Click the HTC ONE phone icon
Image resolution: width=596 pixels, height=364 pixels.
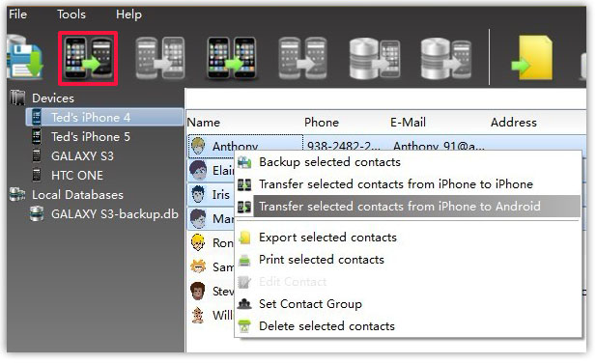[37, 175]
